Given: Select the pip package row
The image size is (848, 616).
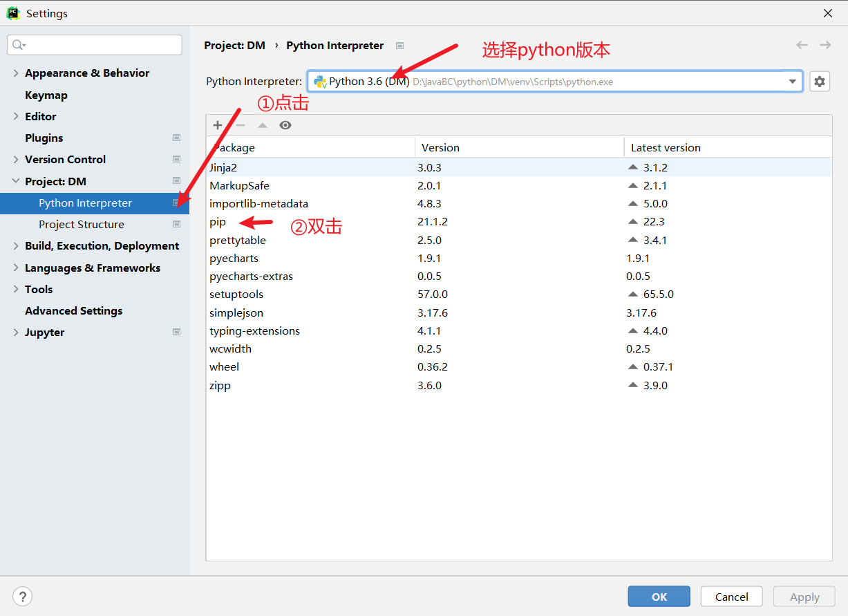Looking at the screenshot, I should 519,222.
